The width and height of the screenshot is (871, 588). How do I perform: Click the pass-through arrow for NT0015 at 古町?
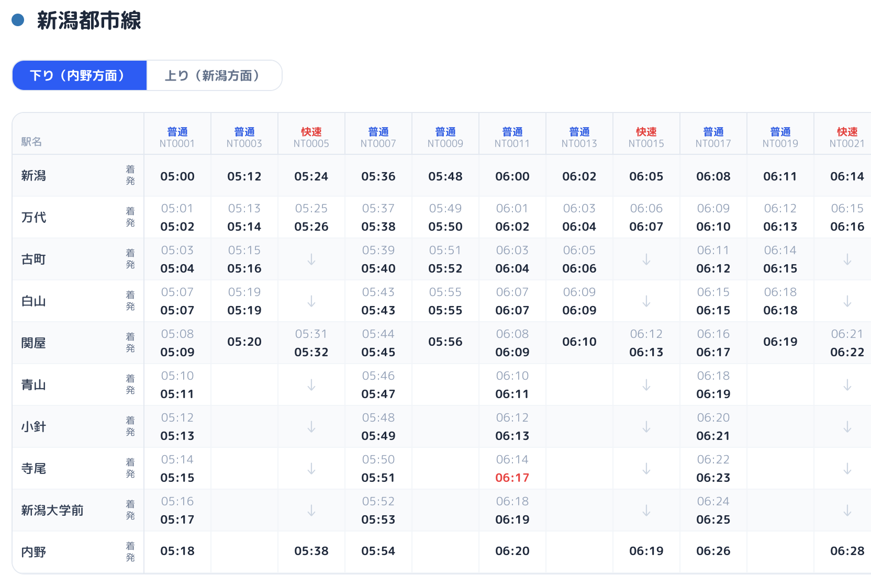(x=646, y=259)
